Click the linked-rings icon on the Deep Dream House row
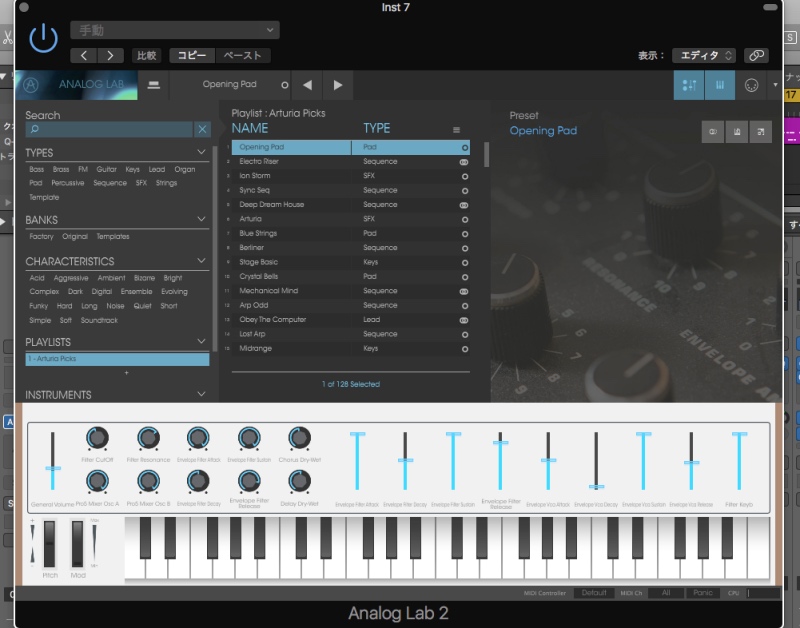Viewport: 800px width, 628px height. [x=464, y=205]
